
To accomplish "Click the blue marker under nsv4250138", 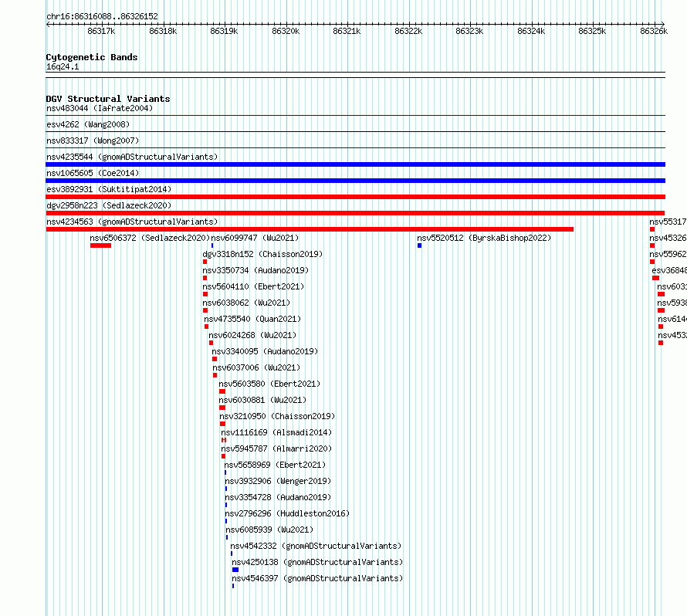I will pos(235,570).
